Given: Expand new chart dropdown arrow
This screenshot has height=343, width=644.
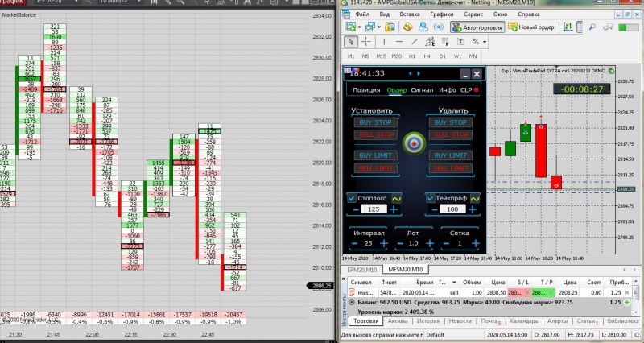Looking at the screenshot, I should tap(359, 27).
